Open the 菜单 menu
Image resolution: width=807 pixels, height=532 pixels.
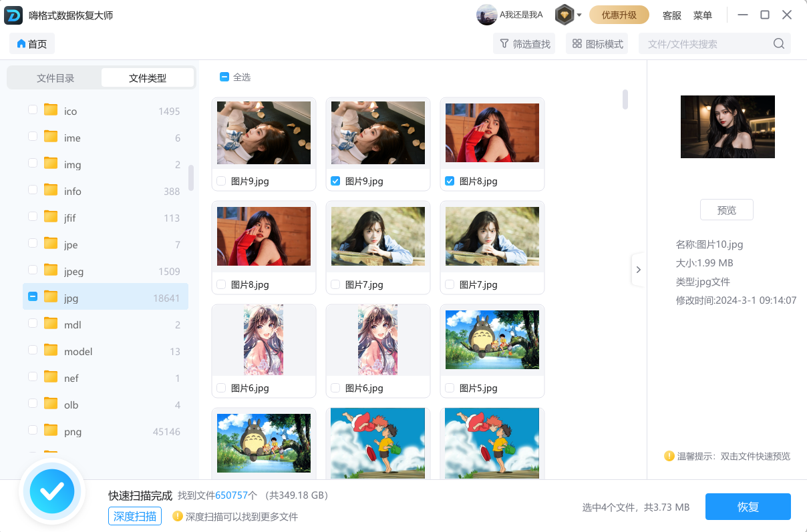pos(703,15)
